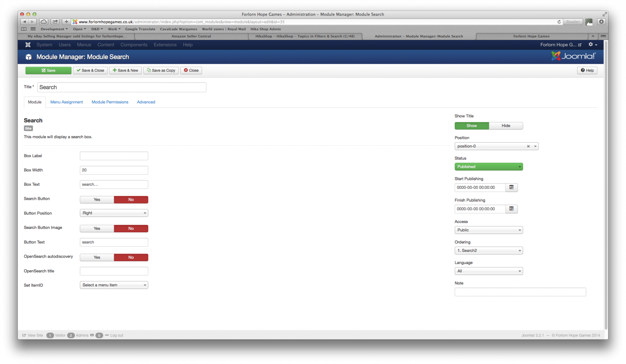Open the Published status dropdown
Image resolution: width=626 pixels, height=364 pixels.
[x=488, y=167]
